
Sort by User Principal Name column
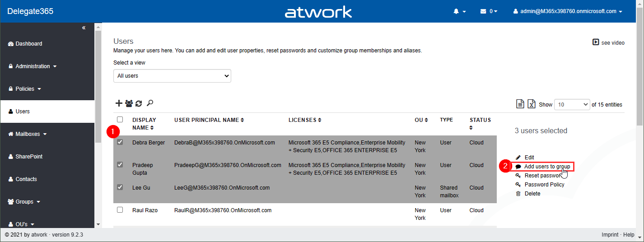(x=209, y=120)
